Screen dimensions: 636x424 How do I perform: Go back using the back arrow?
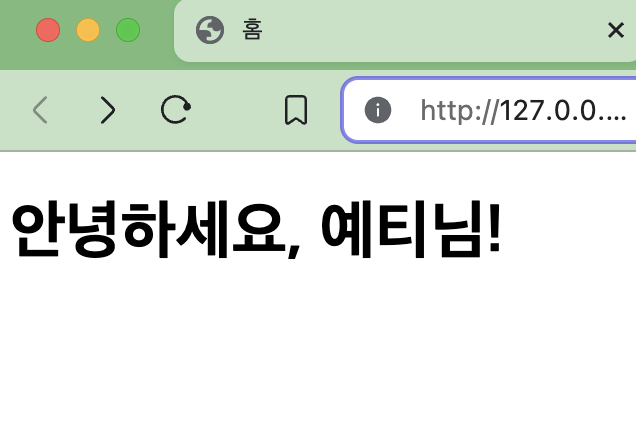click(40, 110)
